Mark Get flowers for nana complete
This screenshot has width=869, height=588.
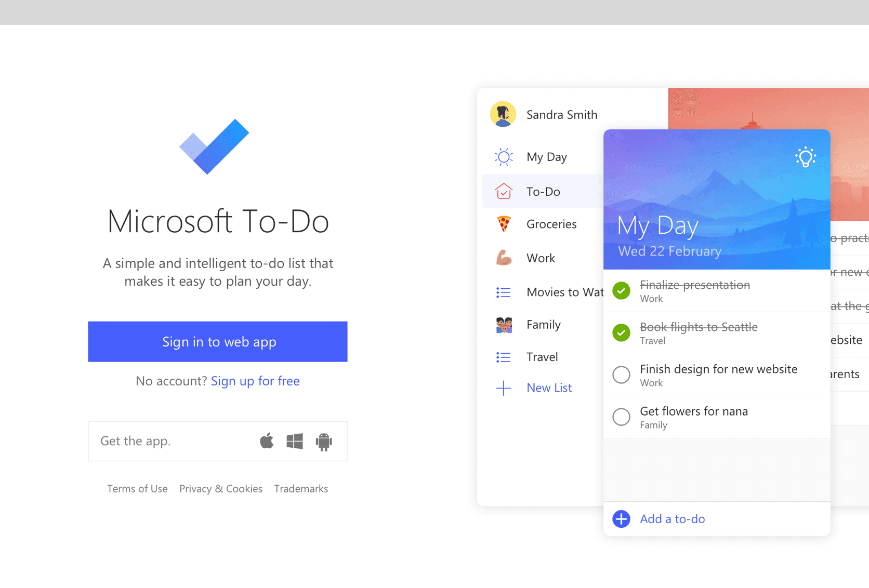coord(621,417)
